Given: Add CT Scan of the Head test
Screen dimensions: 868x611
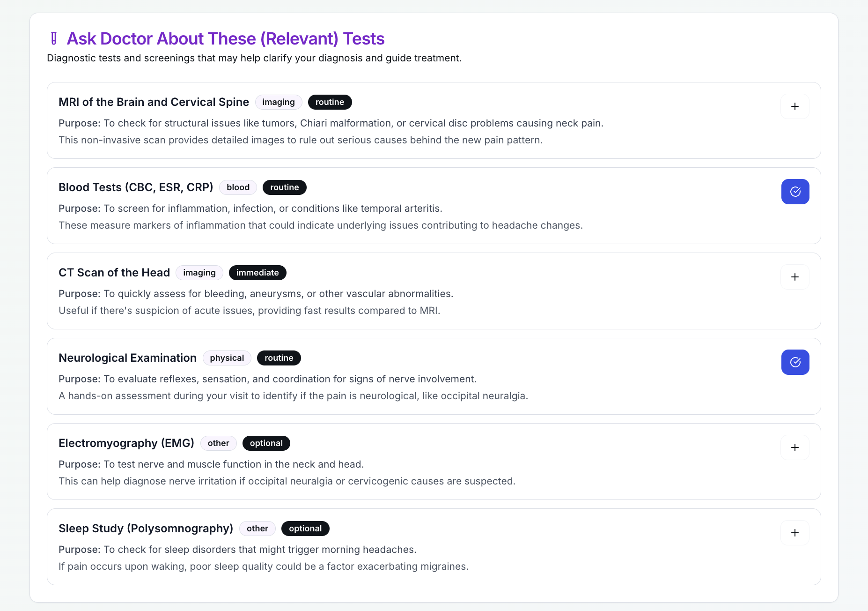Looking at the screenshot, I should pyautogui.click(x=795, y=277).
